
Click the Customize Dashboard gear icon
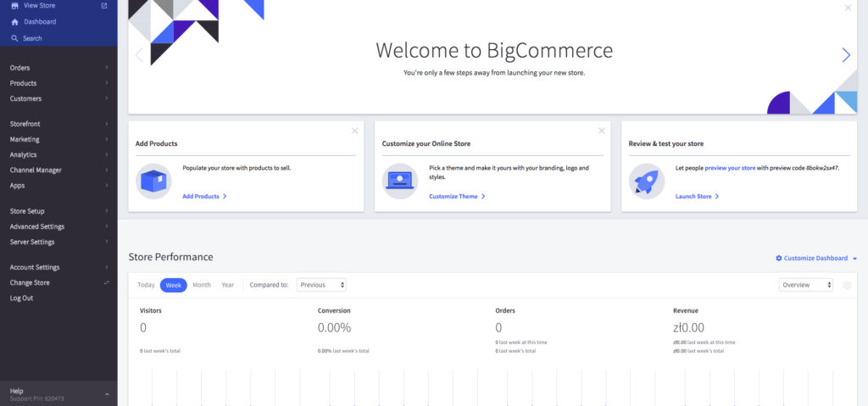779,259
